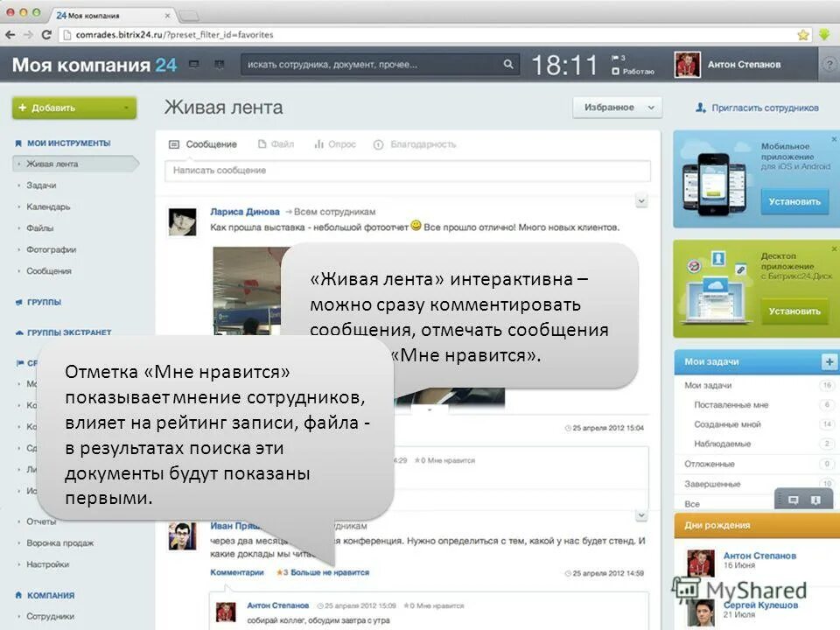Viewport: 840px width, 630px height.
Task: Close desktop app banner
Action: 834,249
